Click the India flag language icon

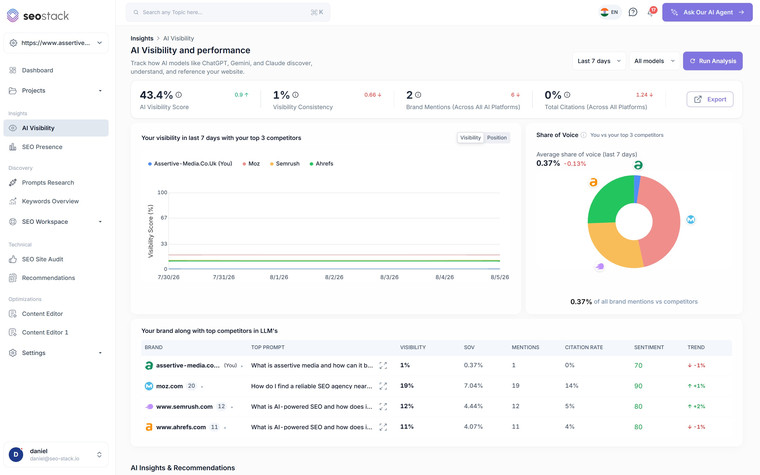pos(604,12)
